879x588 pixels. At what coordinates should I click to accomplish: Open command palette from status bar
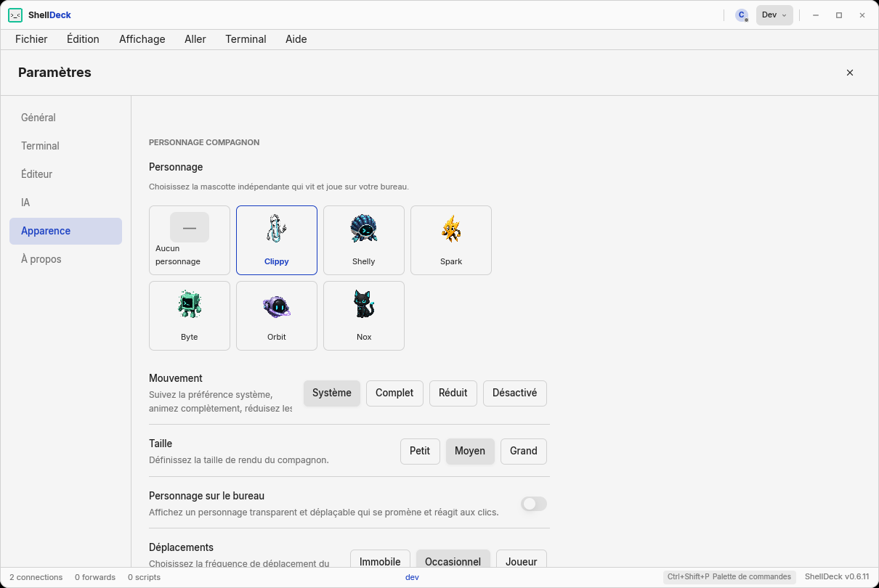(x=729, y=577)
